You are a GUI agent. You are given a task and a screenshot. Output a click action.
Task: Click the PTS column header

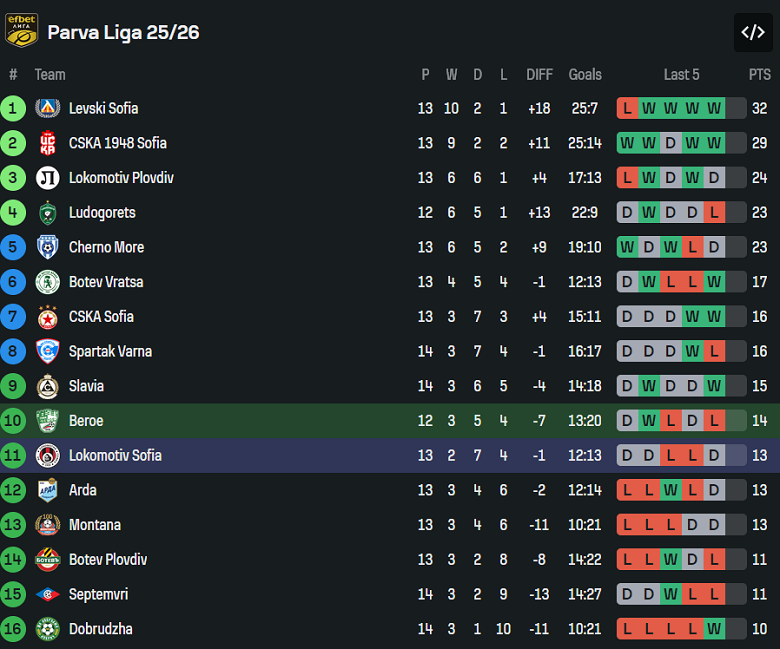coord(760,74)
